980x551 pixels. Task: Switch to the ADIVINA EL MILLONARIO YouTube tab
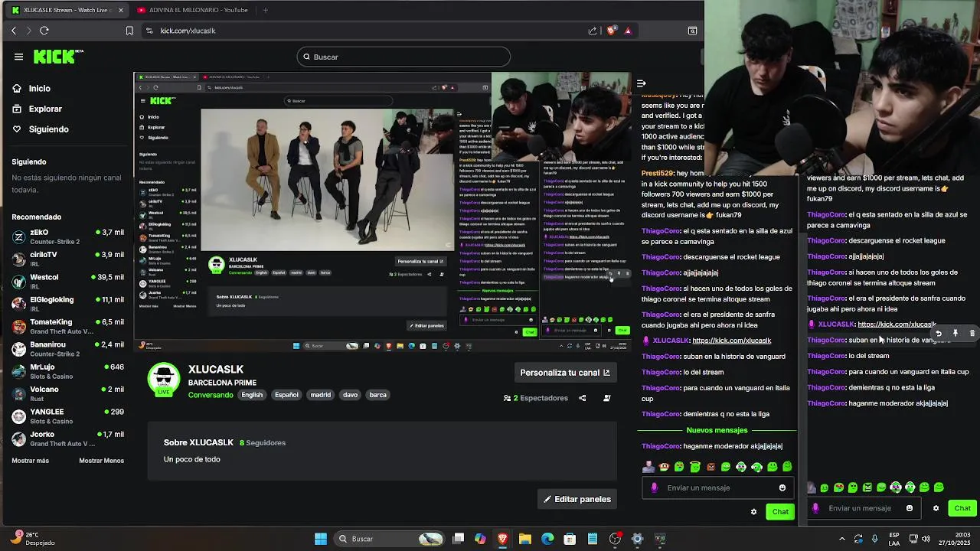click(198, 10)
